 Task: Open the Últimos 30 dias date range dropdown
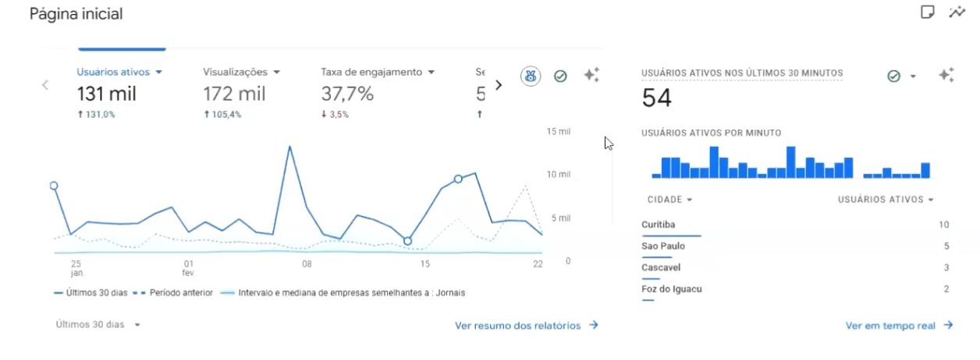point(98,325)
